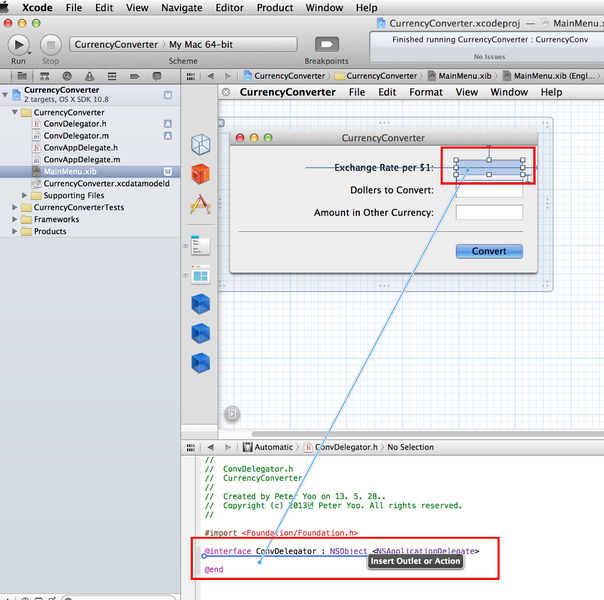Toggle Breakpoints in the Xcode toolbar
604x600 pixels.
coord(326,45)
